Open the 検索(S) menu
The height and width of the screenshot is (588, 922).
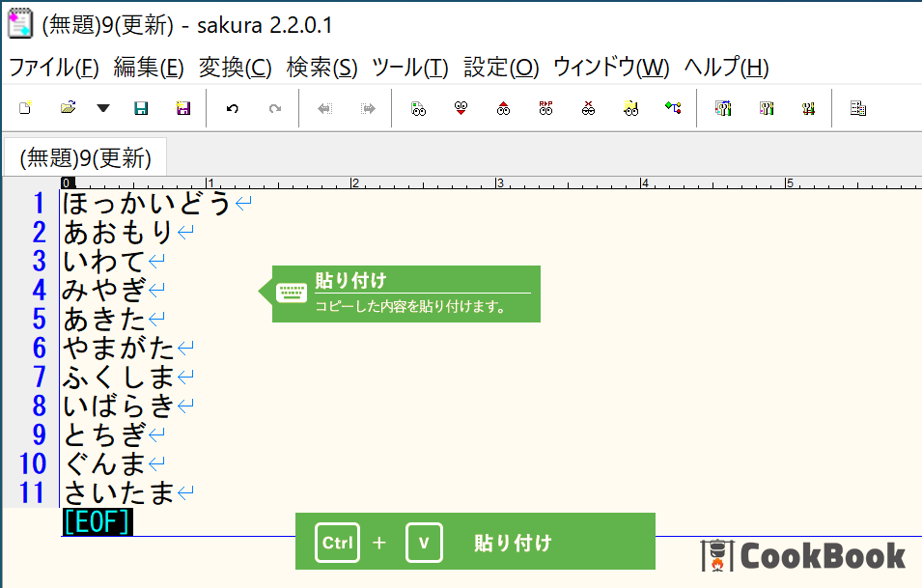(x=321, y=67)
